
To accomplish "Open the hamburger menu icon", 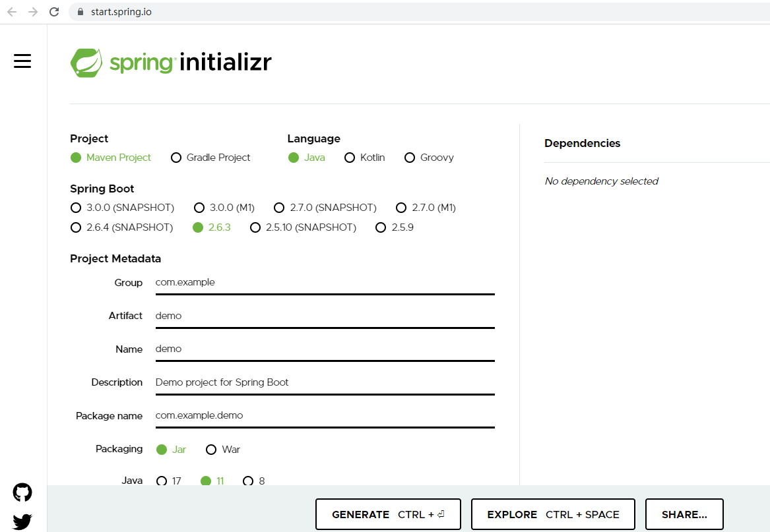I will coord(22,61).
